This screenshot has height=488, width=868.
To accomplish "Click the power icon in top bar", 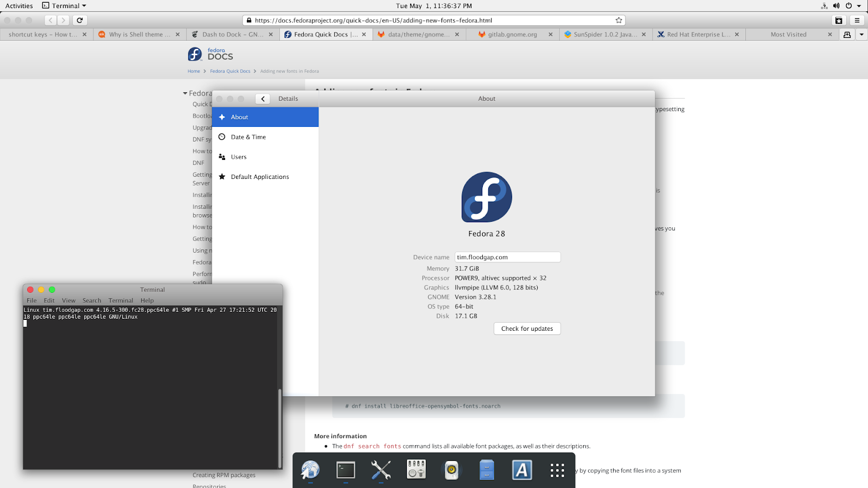I will (848, 6).
